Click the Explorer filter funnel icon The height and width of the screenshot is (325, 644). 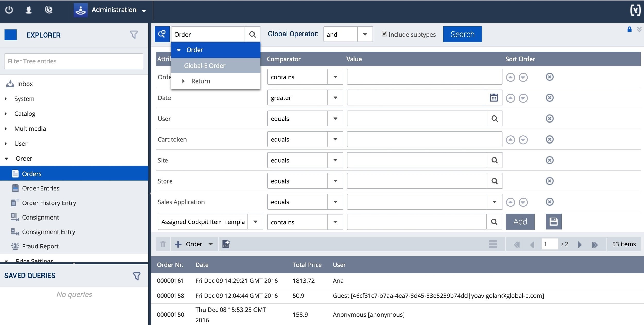click(x=134, y=35)
